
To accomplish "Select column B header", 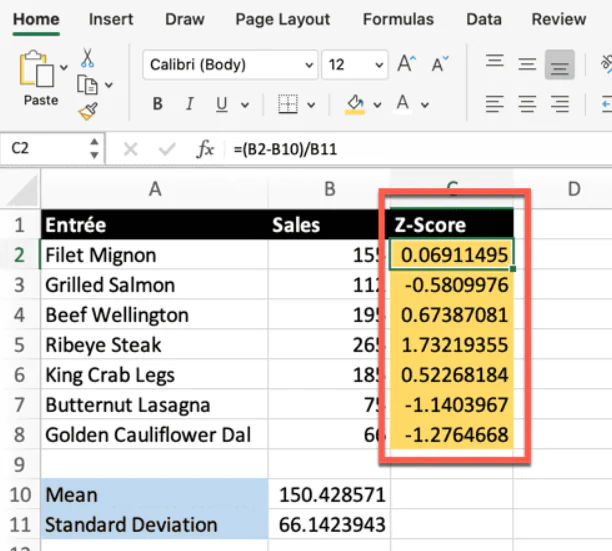I will 329,188.
